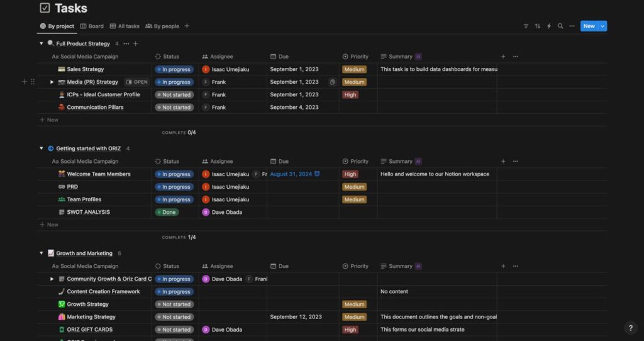Add a New row under Getting started with ORIZ
Viewport: 644px width, 341px height.
point(49,225)
